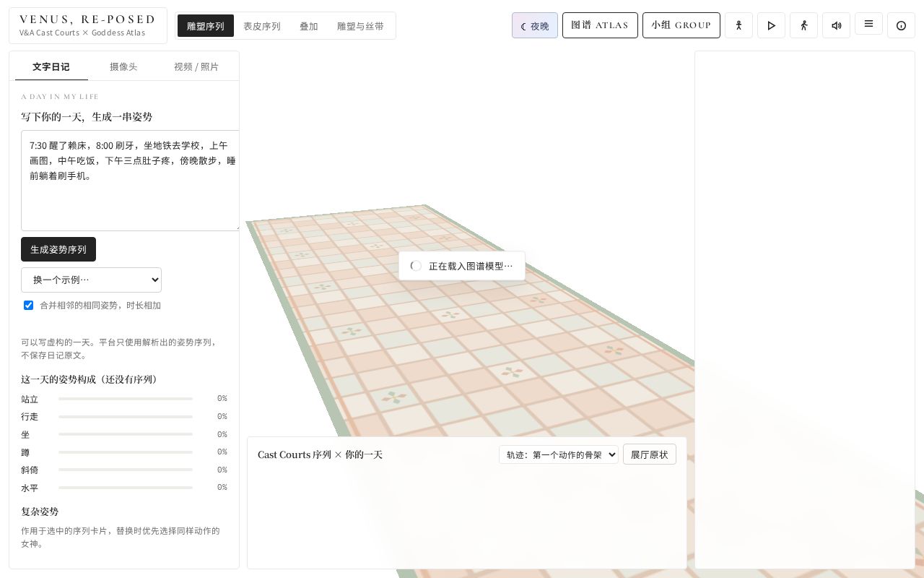
Task: Toggle the 图谱 ATLAS button
Action: 600,25
